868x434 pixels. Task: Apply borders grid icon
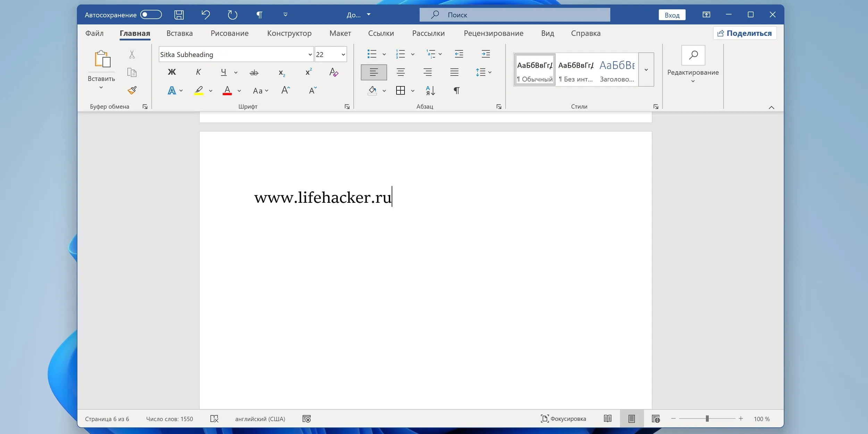click(x=400, y=91)
